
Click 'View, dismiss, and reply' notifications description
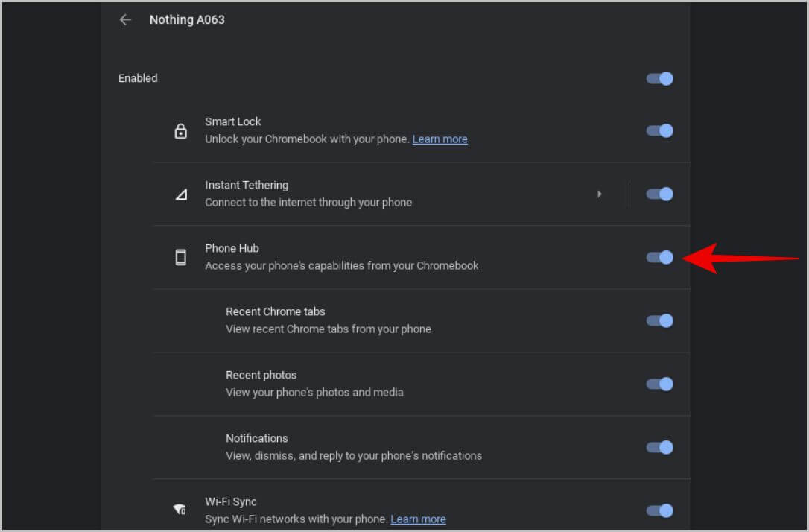point(353,456)
